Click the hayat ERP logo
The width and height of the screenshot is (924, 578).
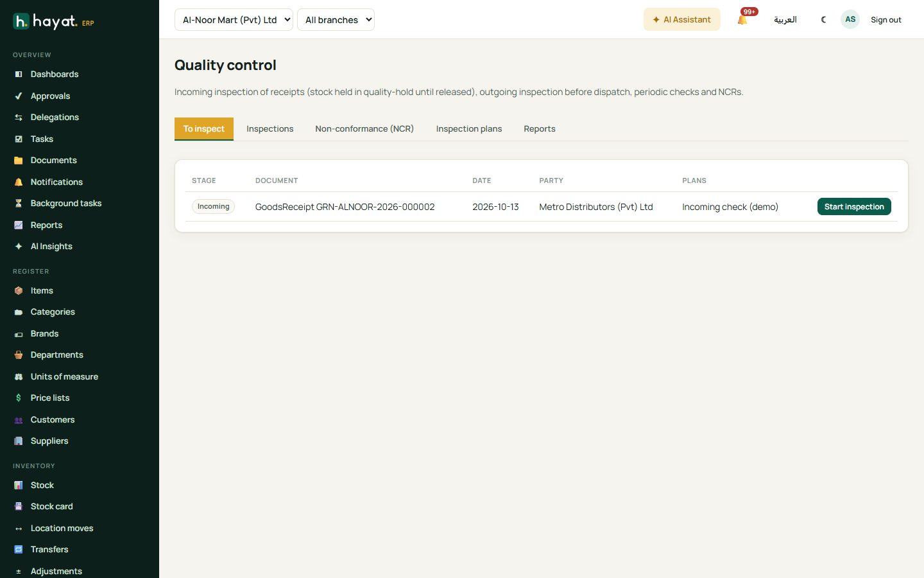(x=54, y=21)
